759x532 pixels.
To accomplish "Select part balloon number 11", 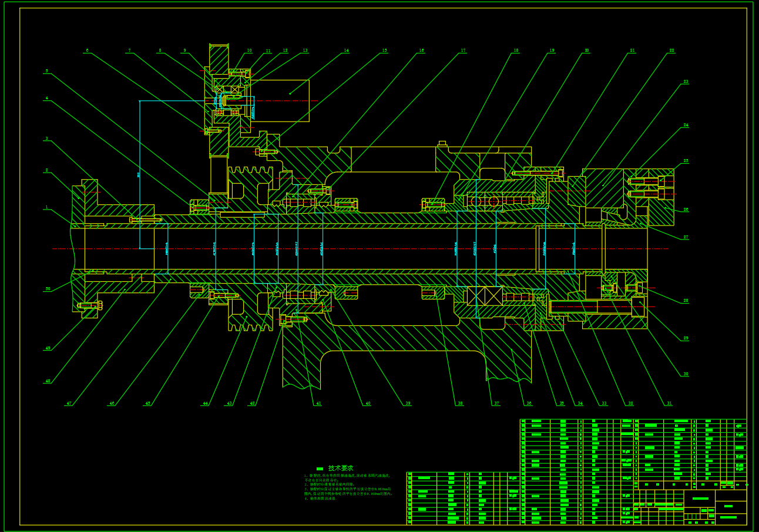I will point(268,51).
